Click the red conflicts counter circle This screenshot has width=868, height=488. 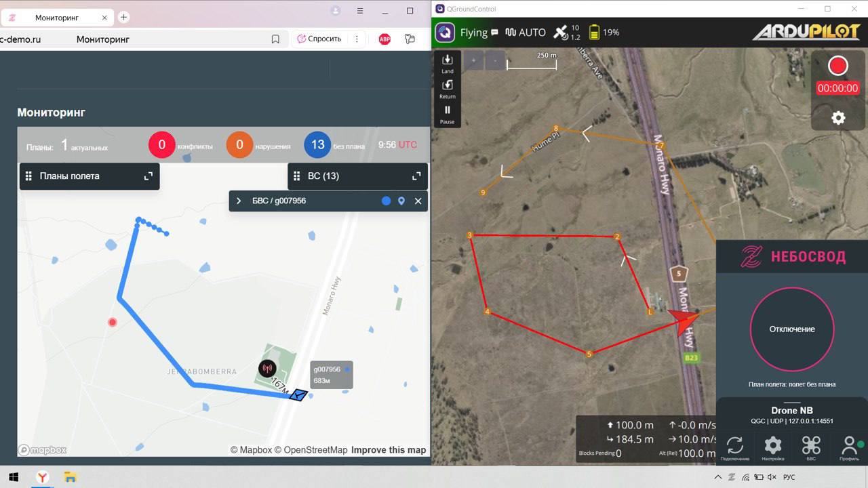click(161, 145)
